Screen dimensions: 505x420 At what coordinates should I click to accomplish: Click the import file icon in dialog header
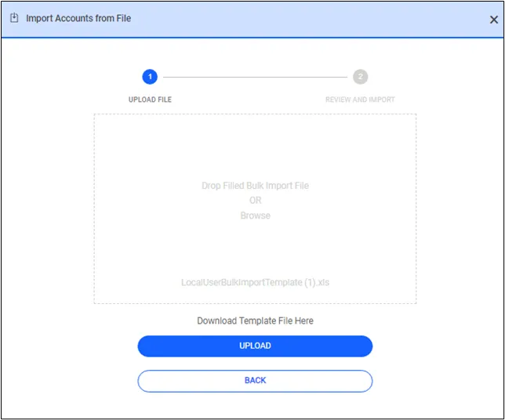(14, 18)
